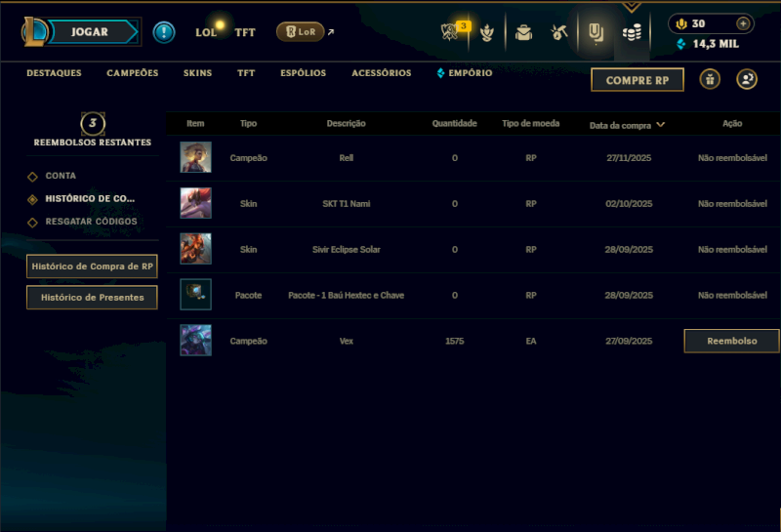Screen dimensions: 781x532
Task: Open the Legends of Runeterra LoR launcher
Action: point(300,32)
